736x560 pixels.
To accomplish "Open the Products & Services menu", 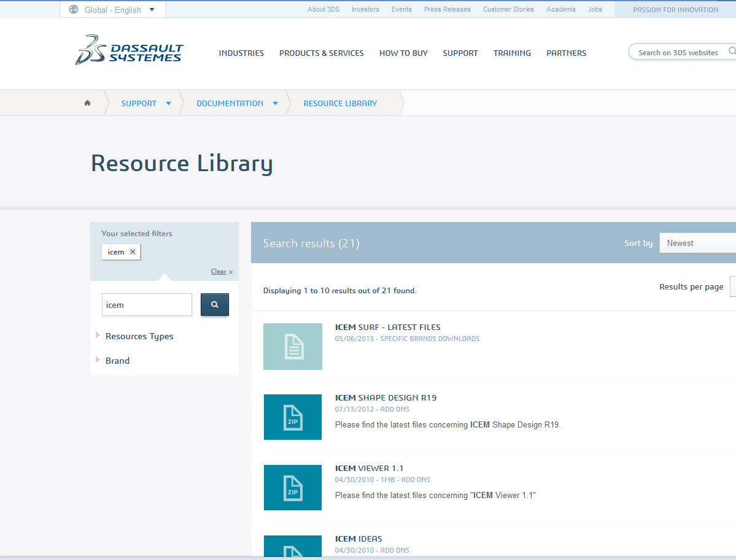I will click(322, 53).
